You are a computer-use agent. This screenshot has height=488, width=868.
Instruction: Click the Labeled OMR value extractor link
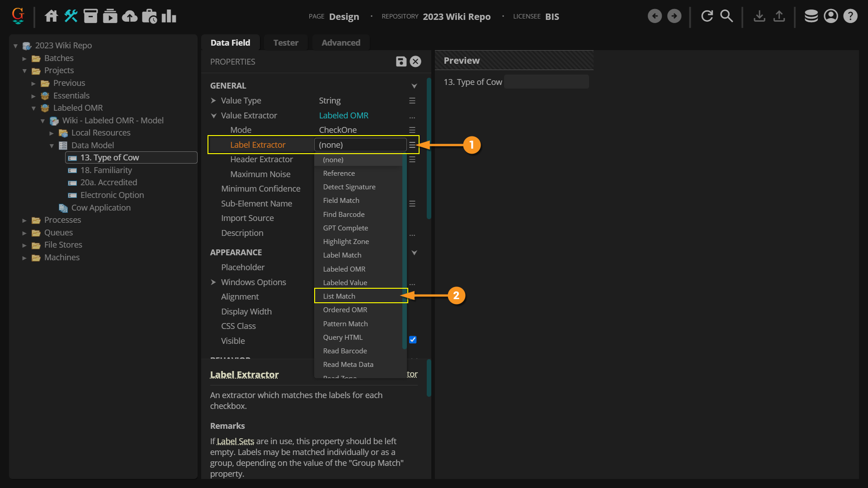[344, 116]
